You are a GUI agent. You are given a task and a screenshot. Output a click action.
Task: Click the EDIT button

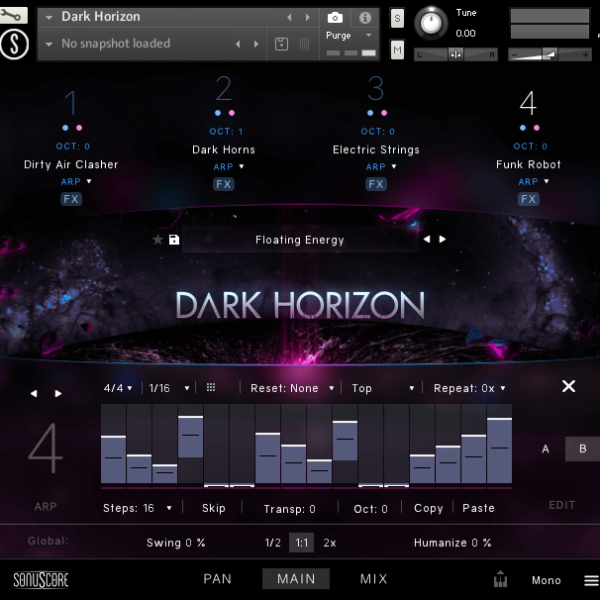point(562,505)
